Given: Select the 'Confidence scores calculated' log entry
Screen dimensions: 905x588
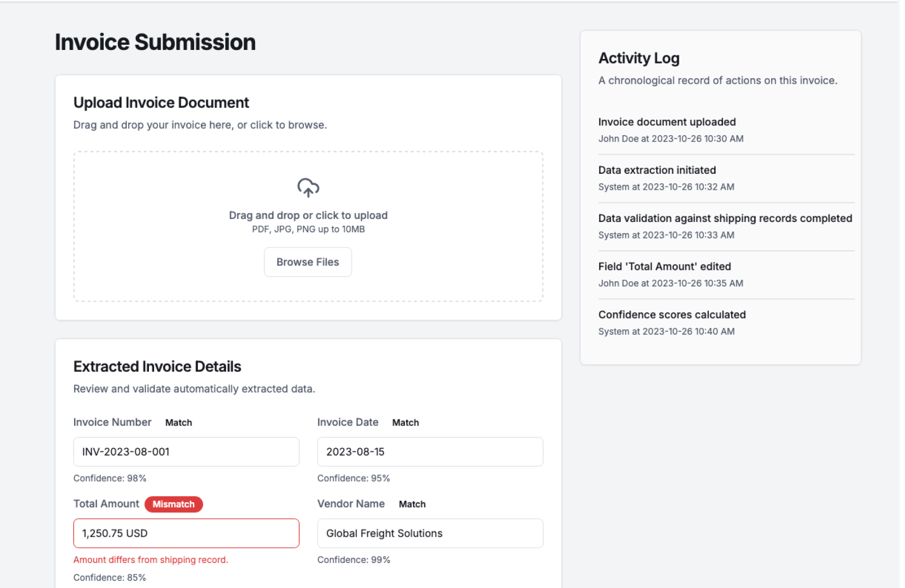Looking at the screenshot, I should tap(672, 315).
